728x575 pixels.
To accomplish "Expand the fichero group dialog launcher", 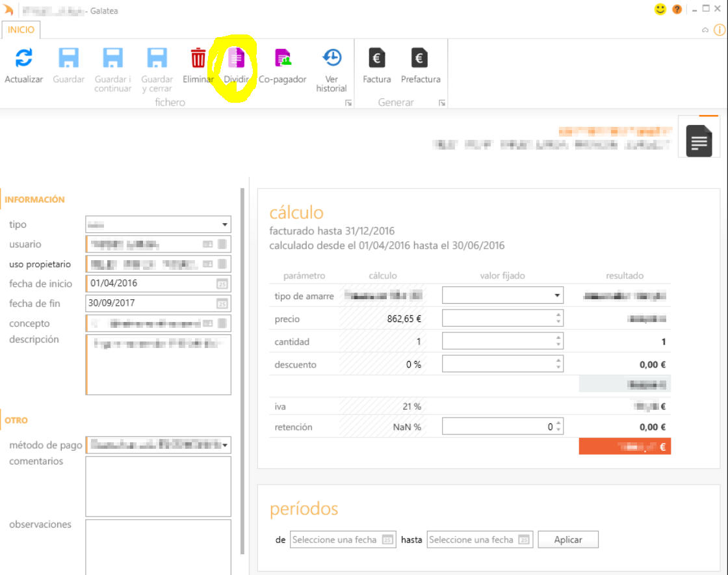I will coord(348,103).
